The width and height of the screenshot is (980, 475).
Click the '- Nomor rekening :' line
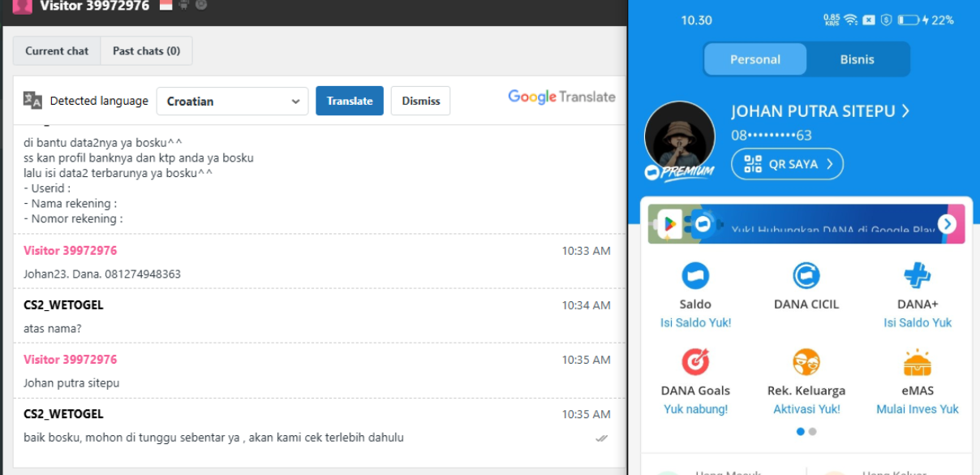[73, 218]
